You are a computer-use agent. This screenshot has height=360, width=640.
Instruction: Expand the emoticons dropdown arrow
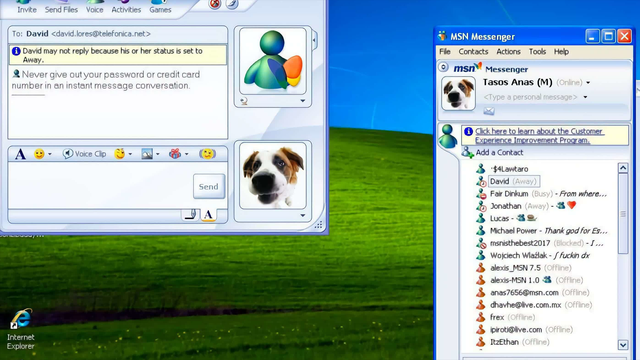(50, 154)
